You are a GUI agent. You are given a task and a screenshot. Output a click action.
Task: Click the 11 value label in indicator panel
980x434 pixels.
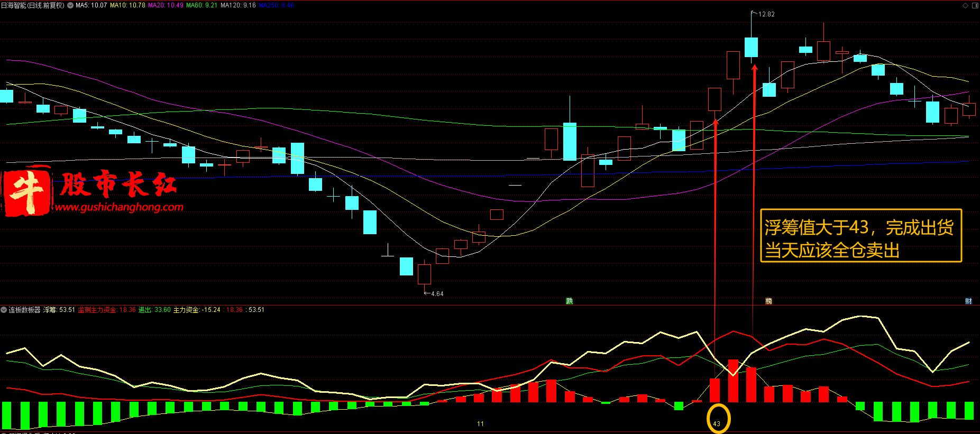tap(480, 424)
